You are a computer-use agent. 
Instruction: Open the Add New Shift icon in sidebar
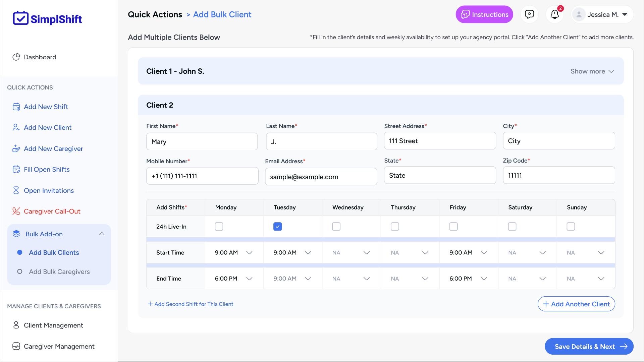point(16,106)
